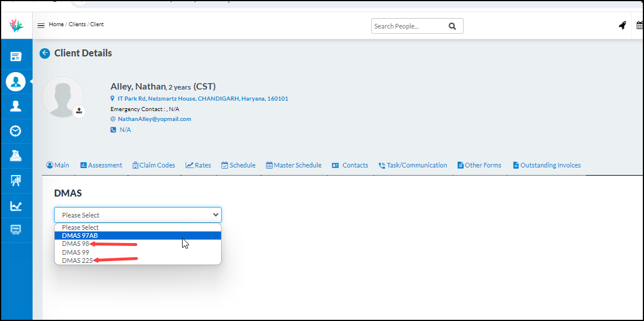This screenshot has width=644, height=321.
Task: Go to Outstanding Invoices tab
Action: 546,165
